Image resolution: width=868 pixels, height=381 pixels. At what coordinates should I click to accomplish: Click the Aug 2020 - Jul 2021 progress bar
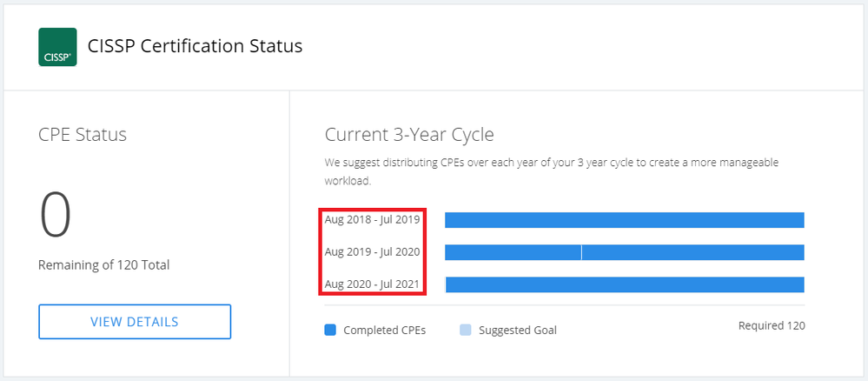pos(624,284)
